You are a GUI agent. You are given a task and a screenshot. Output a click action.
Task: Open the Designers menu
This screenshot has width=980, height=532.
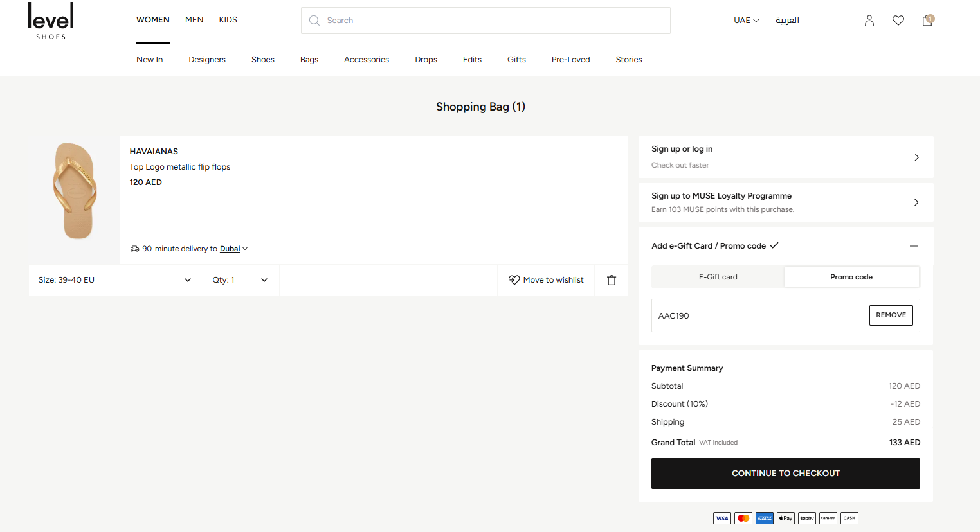pyautogui.click(x=207, y=60)
